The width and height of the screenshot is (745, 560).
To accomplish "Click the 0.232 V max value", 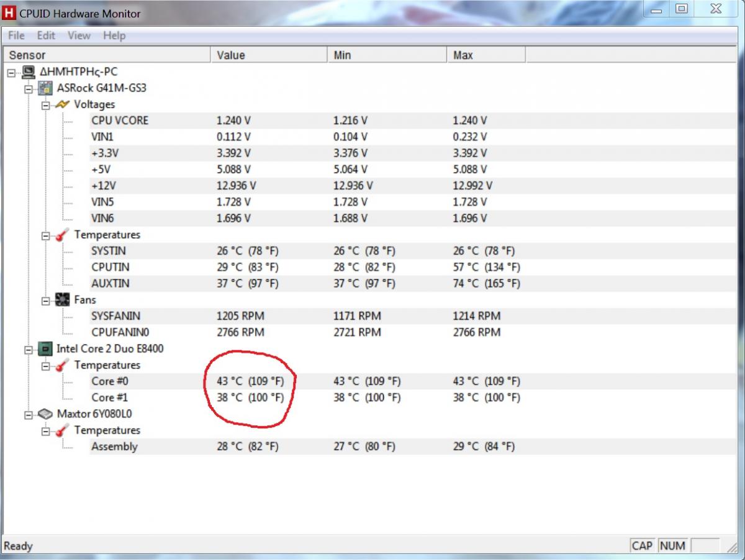I will [x=470, y=137].
